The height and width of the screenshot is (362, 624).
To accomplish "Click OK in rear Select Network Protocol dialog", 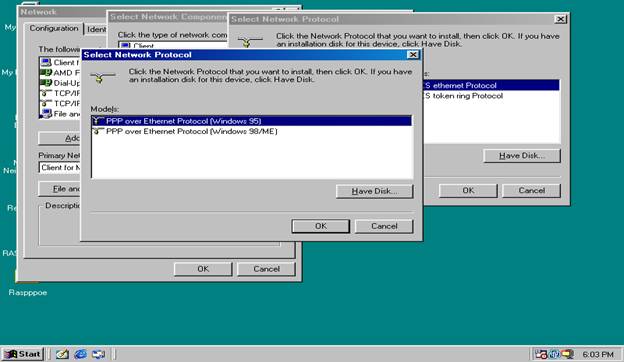I will point(468,191).
